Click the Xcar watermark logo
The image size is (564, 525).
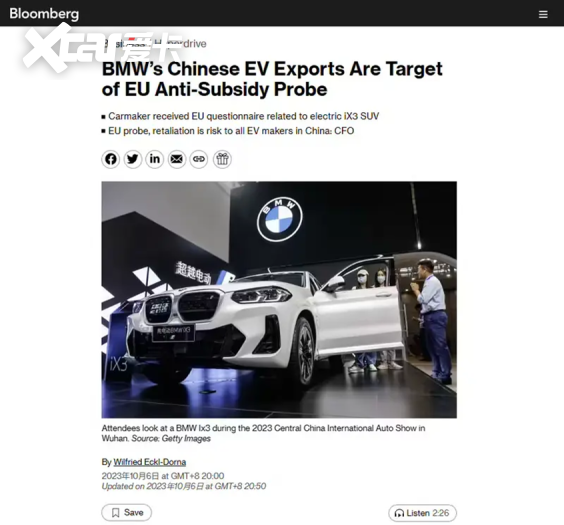point(101,49)
